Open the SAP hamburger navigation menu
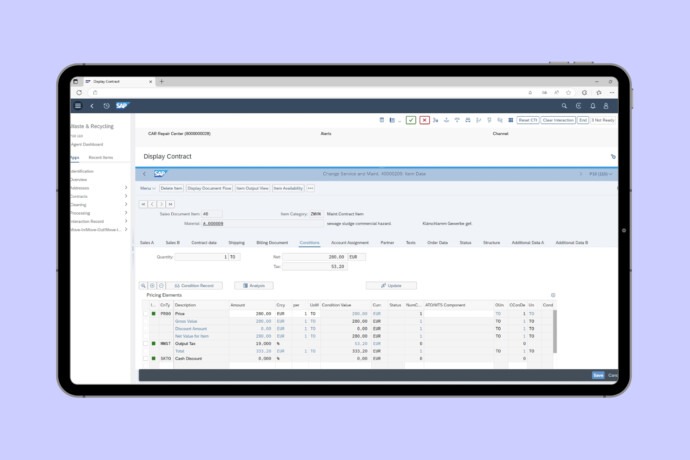 [x=78, y=105]
